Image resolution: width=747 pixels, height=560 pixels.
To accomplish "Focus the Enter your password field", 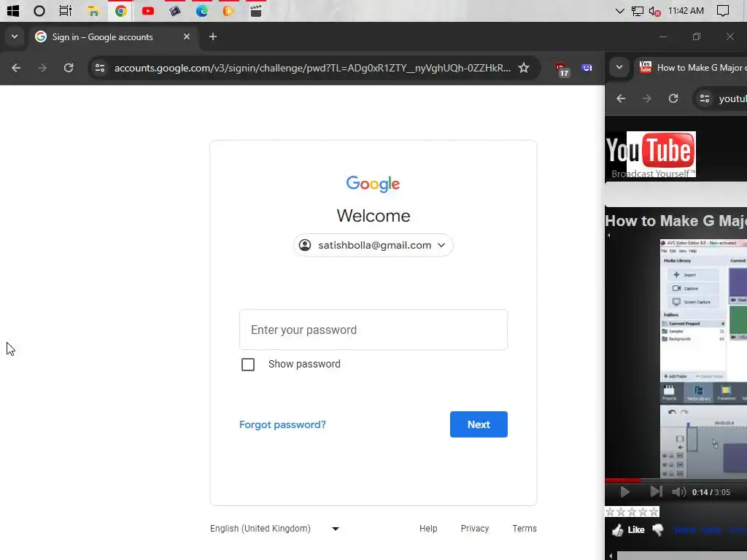I will (x=373, y=330).
